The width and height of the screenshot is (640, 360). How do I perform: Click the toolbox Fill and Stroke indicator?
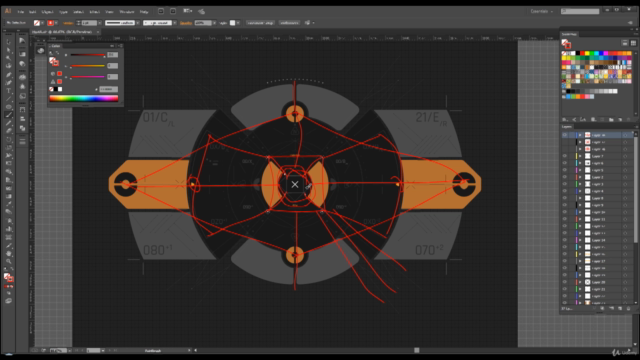[9, 278]
